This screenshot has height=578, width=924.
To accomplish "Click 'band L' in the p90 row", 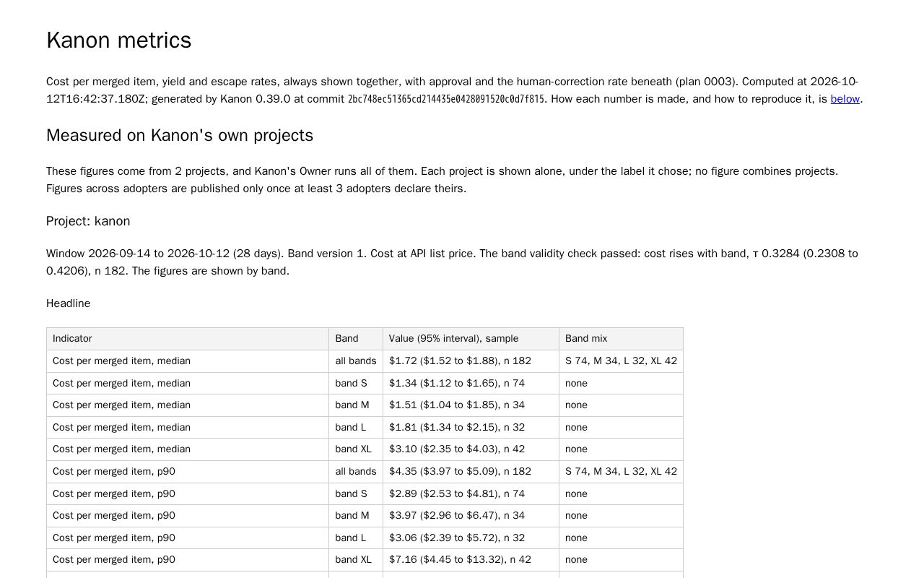I will click(x=356, y=538).
